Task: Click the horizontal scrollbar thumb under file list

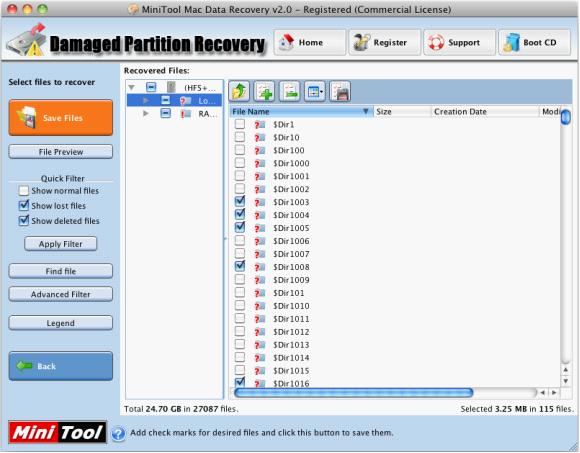Action: click(x=354, y=392)
